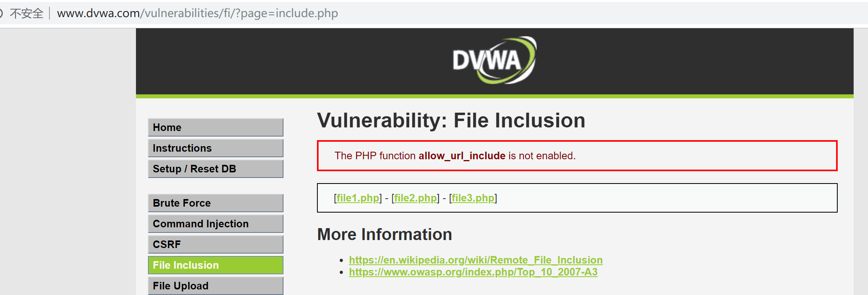Select the highlighted File Inclusion item
868x295 pixels.
(x=215, y=265)
